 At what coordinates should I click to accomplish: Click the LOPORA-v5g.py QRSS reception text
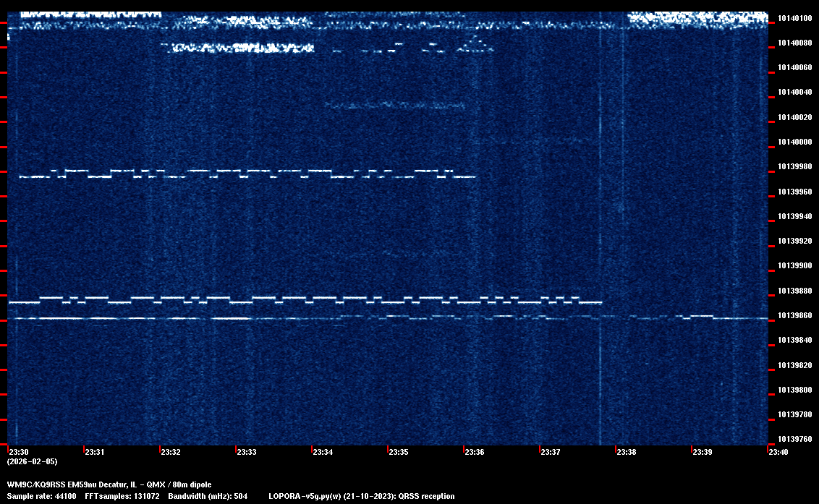361,497
